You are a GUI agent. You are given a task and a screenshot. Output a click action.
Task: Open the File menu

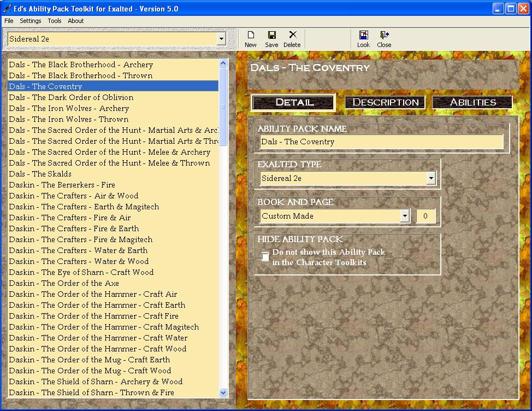(x=9, y=21)
